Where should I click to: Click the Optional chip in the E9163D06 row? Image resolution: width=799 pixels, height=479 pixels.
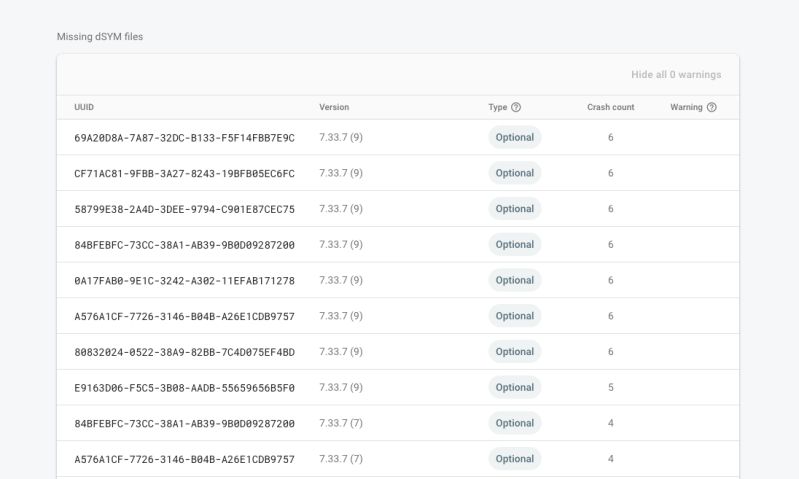point(515,387)
